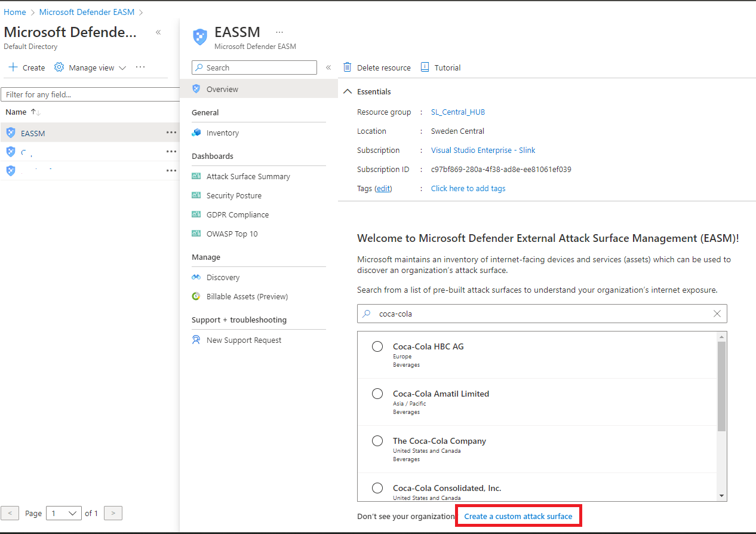Choose The Coca-Cola Company radio option
This screenshot has height=534, width=756.
(377, 441)
